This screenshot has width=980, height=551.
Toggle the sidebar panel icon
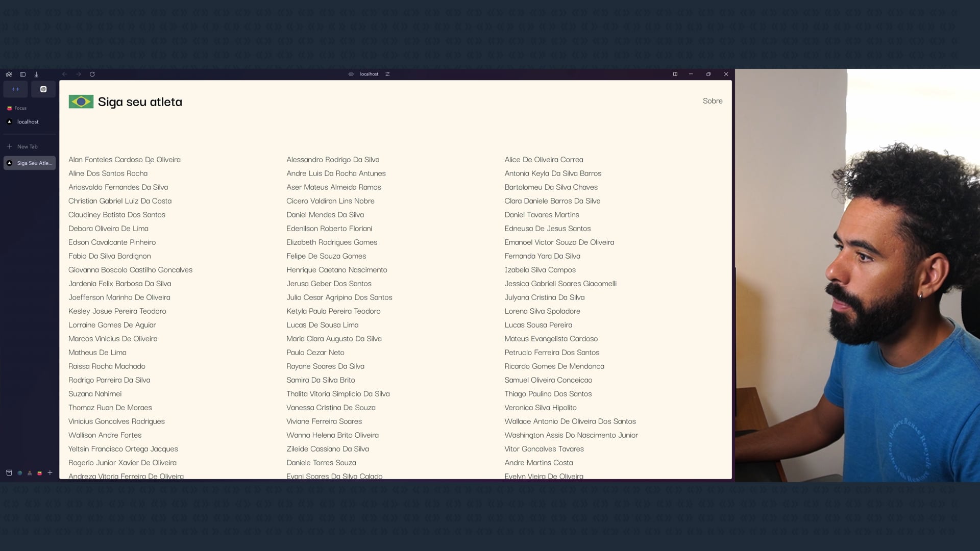pos(22,74)
